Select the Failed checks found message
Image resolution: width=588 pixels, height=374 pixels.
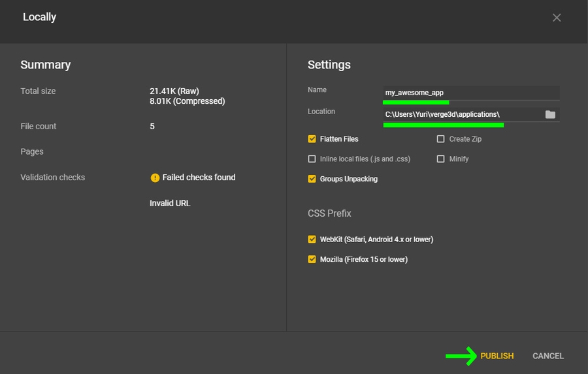[199, 178]
